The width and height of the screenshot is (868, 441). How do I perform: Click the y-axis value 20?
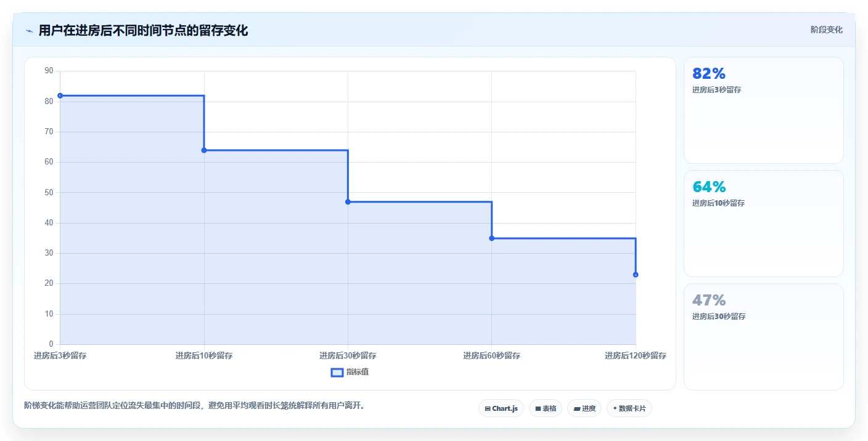(x=49, y=283)
